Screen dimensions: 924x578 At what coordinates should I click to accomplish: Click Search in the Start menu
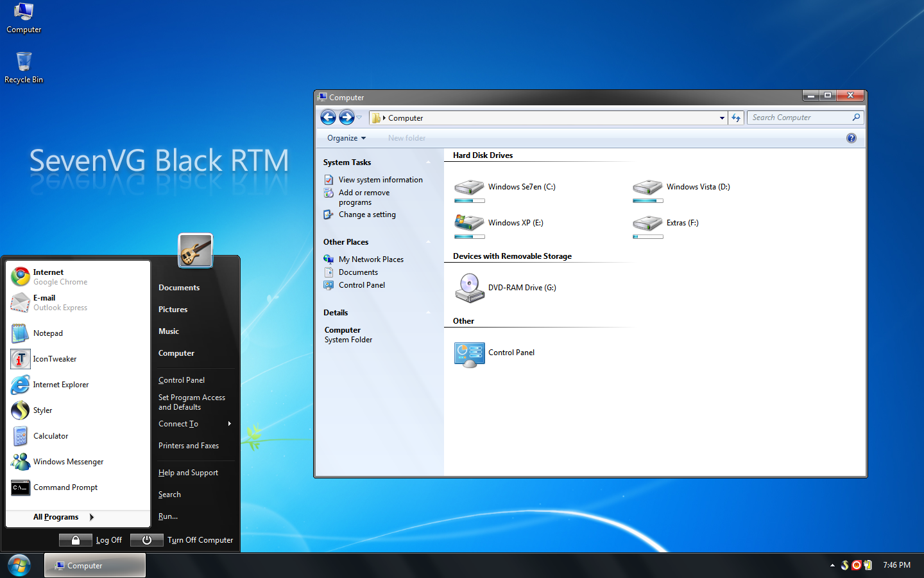[169, 495]
